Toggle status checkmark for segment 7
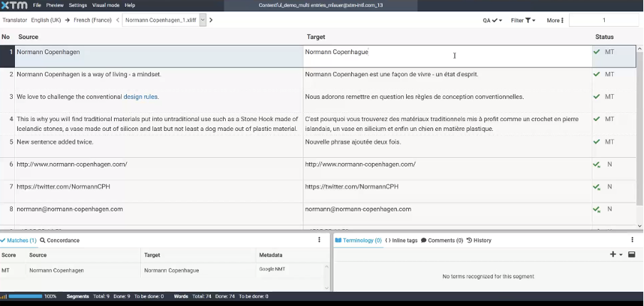This screenshot has height=306, width=644. [x=596, y=186]
